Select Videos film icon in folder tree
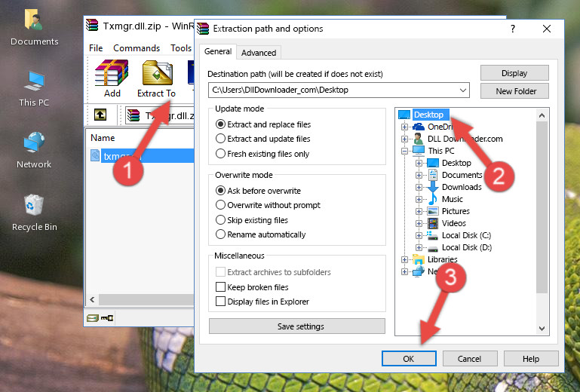The image size is (580, 392). [x=433, y=223]
